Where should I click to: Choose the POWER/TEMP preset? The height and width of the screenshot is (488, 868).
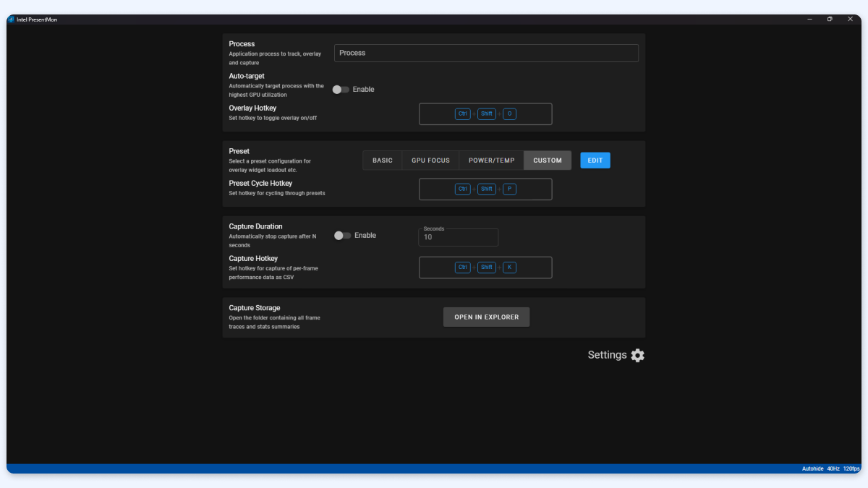[x=492, y=160]
